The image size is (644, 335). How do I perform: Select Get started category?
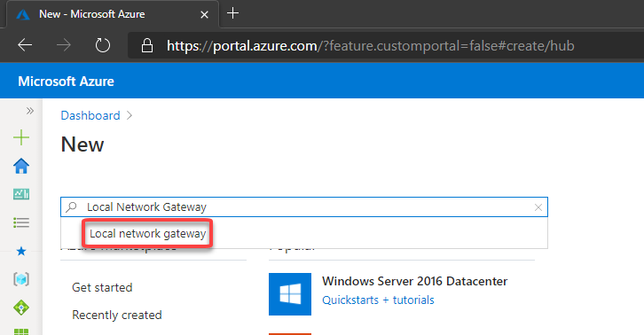pos(102,287)
